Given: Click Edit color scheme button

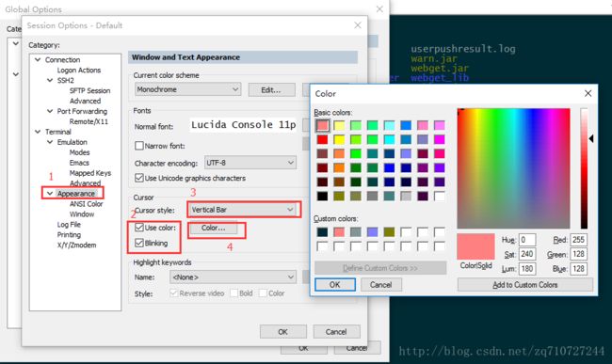Looking at the screenshot, I should pyautogui.click(x=271, y=89).
